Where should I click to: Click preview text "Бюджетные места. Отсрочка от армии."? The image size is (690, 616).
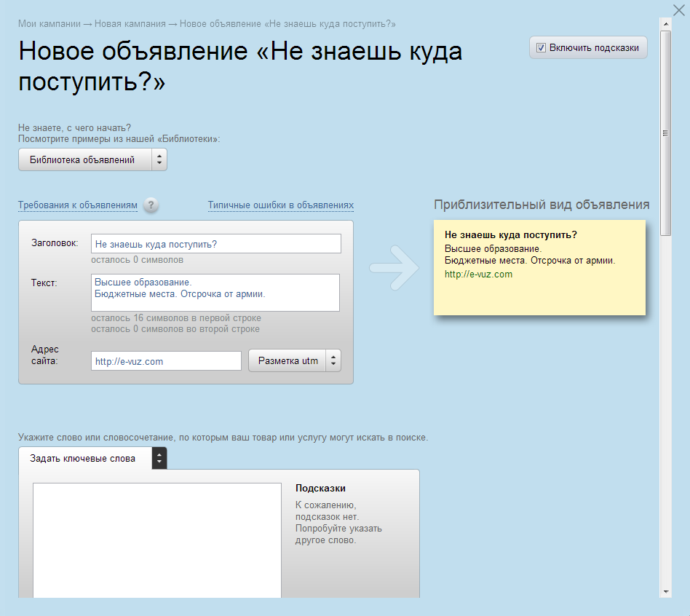tap(530, 260)
